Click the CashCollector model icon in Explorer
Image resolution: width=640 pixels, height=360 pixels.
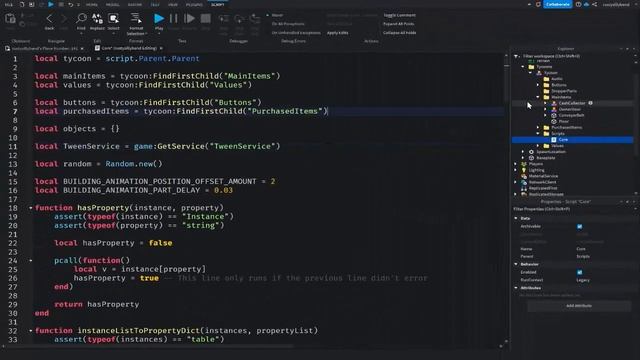(554, 103)
